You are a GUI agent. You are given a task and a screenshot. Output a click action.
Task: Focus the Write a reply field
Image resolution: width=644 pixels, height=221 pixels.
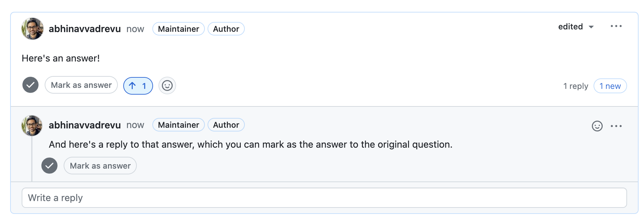pos(324,198)
